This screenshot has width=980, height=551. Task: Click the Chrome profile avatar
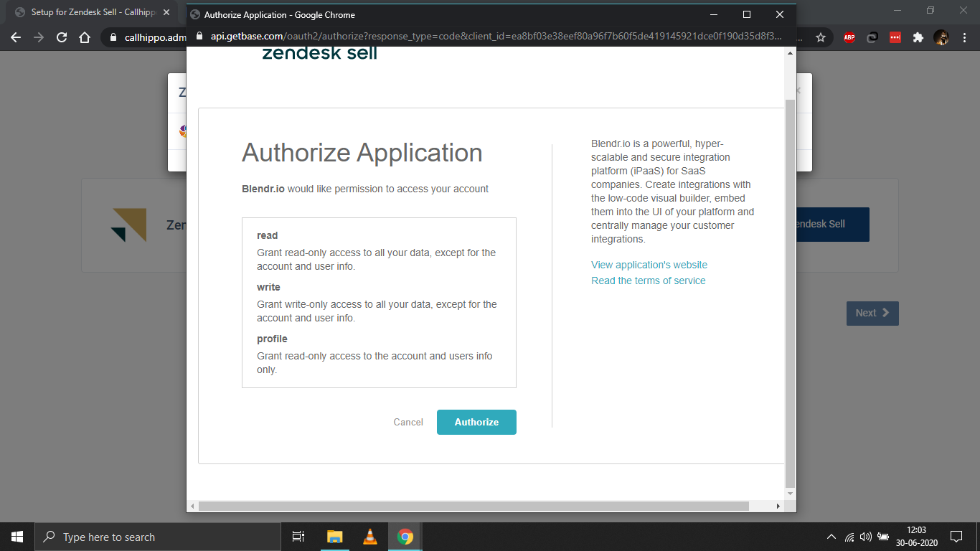(941, 37)
